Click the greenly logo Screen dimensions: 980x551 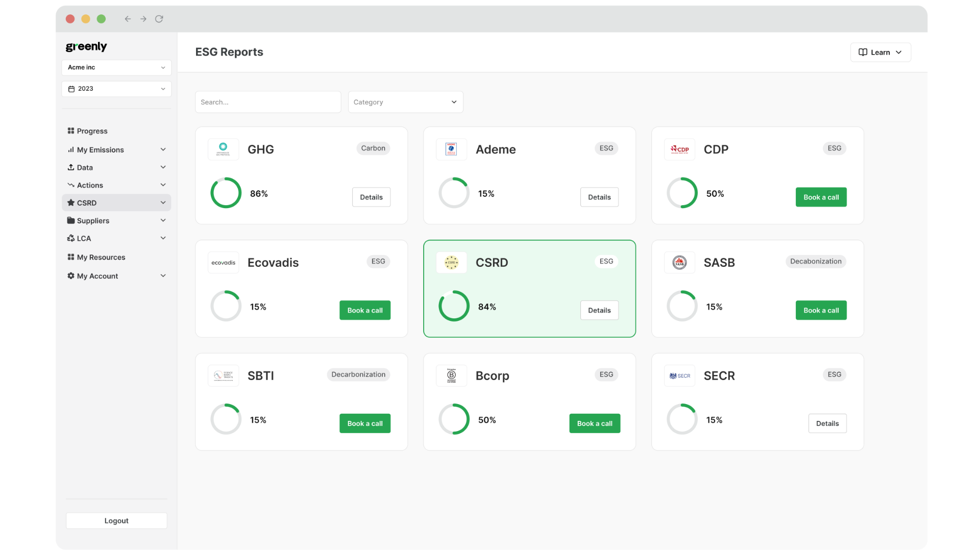pyautogui.click(x=86, y=46)
